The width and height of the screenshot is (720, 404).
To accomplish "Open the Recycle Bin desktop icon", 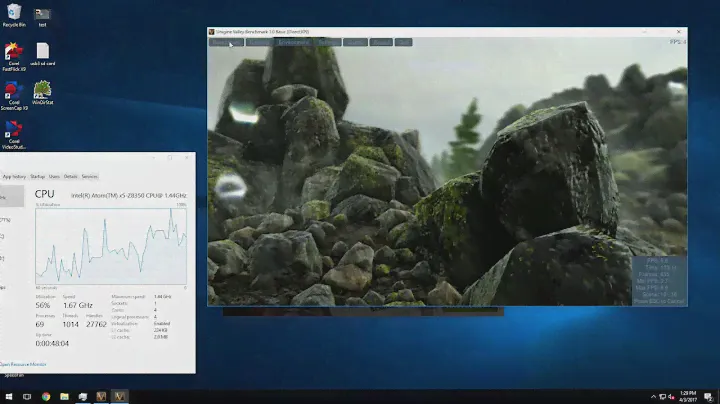I will (x=14, y=14).
